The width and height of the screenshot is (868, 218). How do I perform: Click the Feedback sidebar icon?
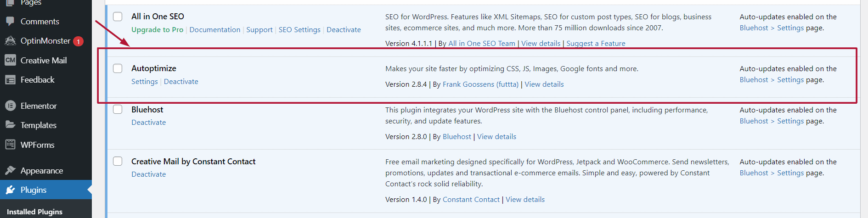click(10, 80)
